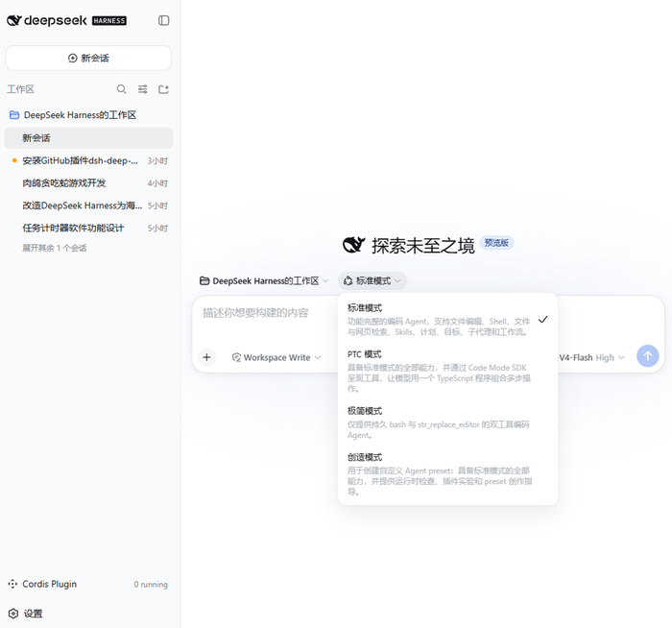Click the 预览版 preview badge
672x628 pixels.
pyautogui.click(x=496, y=243)
